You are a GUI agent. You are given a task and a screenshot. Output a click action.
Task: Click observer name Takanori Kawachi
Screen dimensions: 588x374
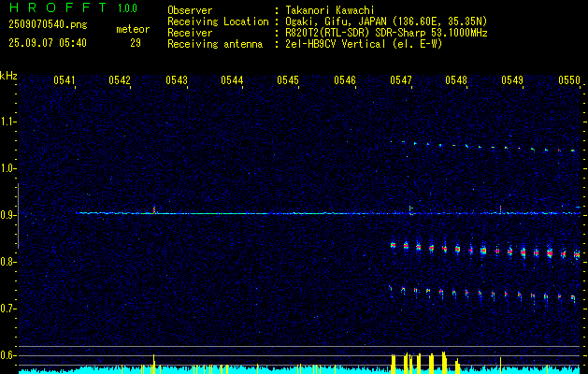[331, 10]
